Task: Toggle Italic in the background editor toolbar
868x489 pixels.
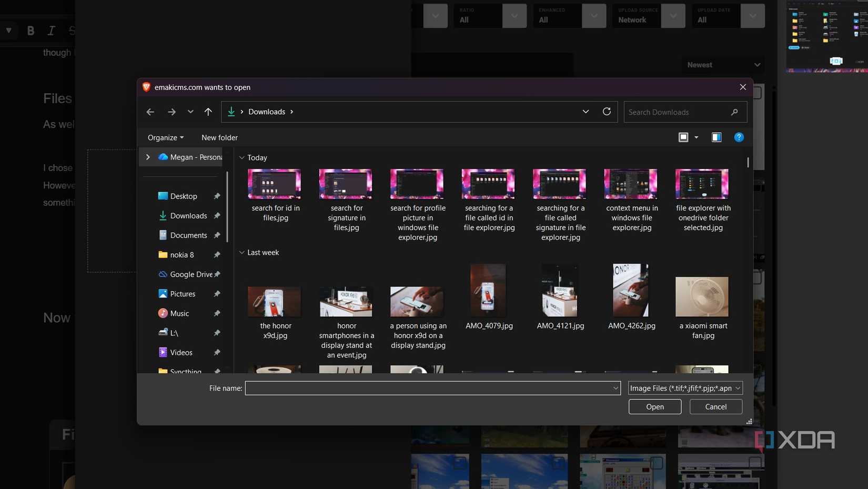Action: (x=51, y=31)
